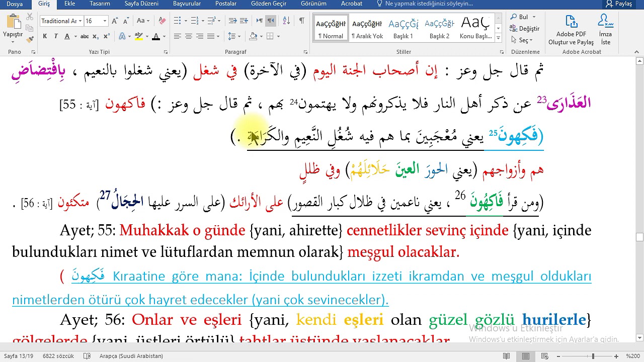
Task: Open the Dosya tab
Action: tap(15, 4)
